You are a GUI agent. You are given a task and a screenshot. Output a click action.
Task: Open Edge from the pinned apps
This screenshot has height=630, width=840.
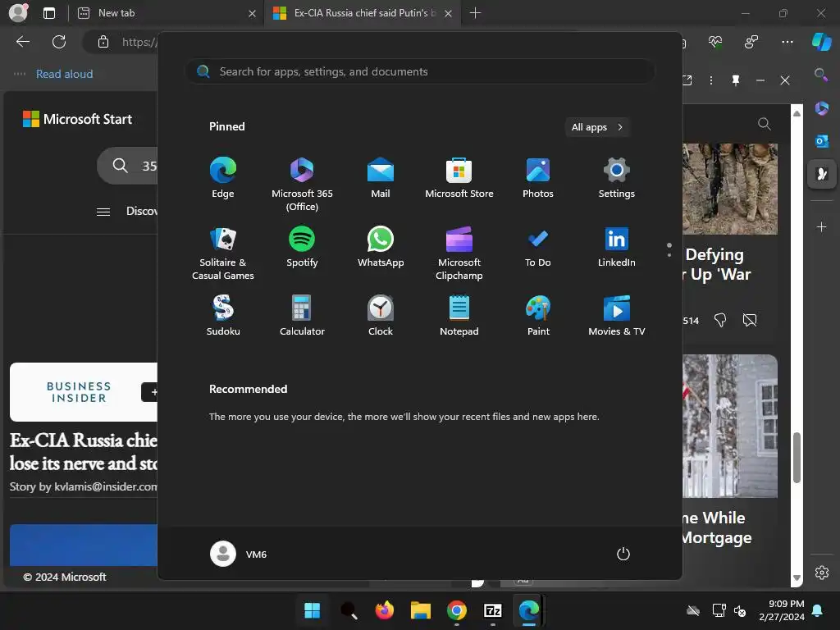[223, 178]
